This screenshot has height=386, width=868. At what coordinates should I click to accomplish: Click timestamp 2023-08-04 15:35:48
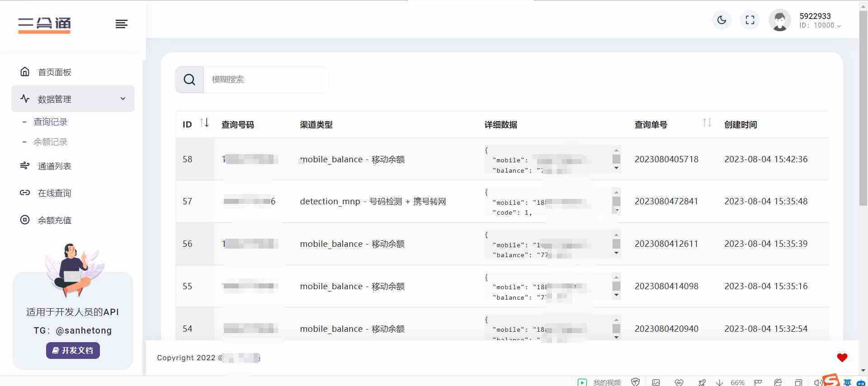[x=766, y=201]
